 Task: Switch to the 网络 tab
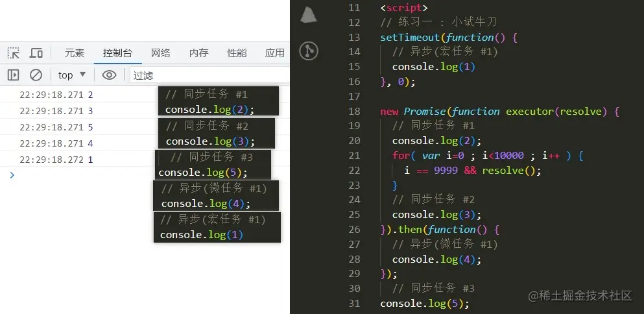(161, 53)
